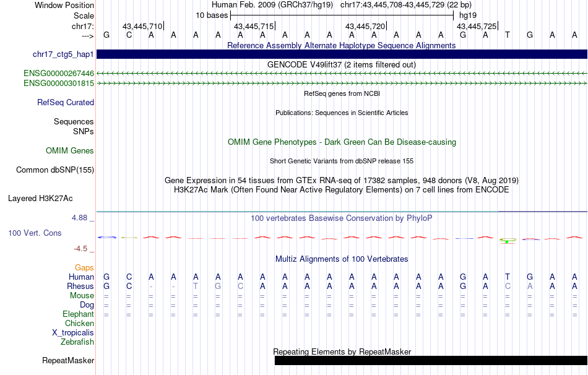This screenshot has height=375, width=588.
Task: Click the -4.5 PhyloP scale minimum
Action: [80, 249]
